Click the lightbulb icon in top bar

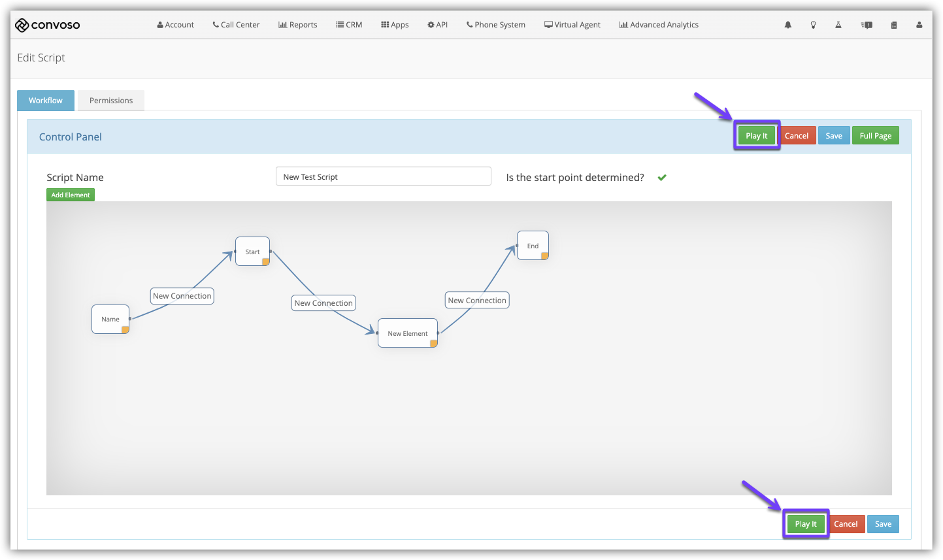[x=813, y=25]
